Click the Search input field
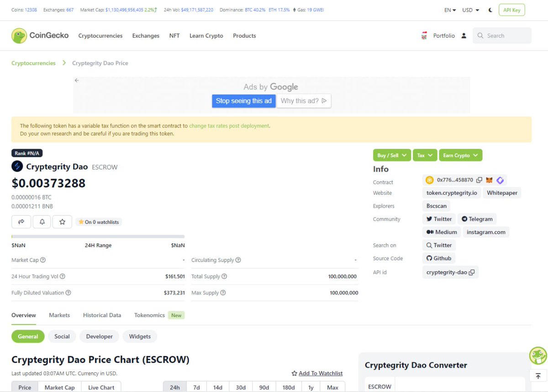 coord(502,36)
